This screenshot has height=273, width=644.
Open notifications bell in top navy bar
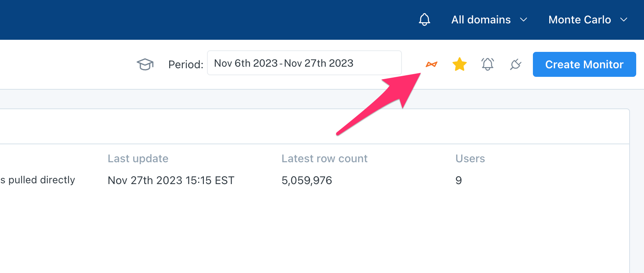click(x=425, y=19)
